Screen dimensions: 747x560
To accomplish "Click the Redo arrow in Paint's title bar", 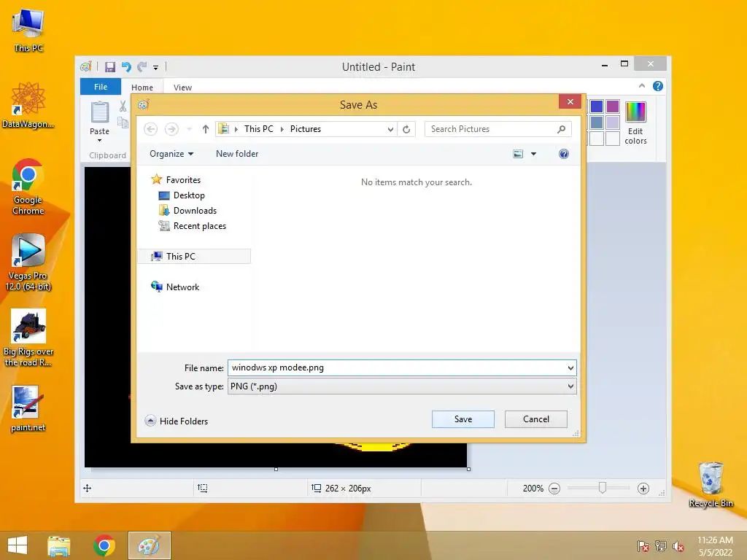I will coord(142,66).
